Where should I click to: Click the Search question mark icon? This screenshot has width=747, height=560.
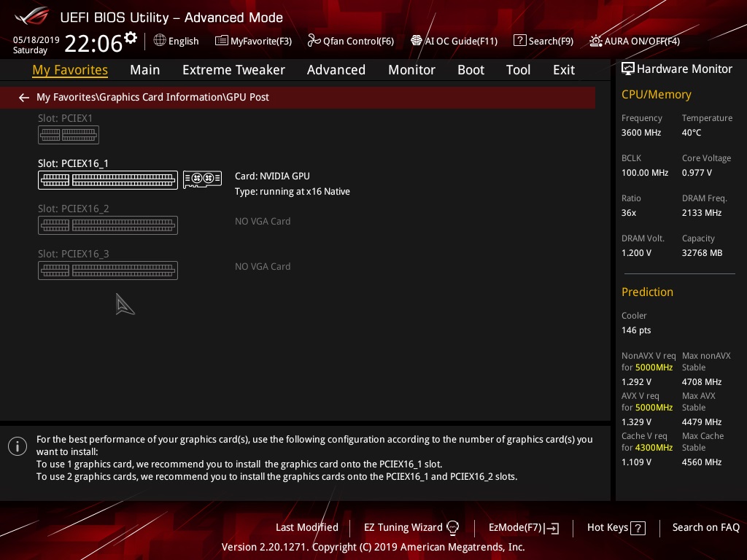tap(519, 41)
